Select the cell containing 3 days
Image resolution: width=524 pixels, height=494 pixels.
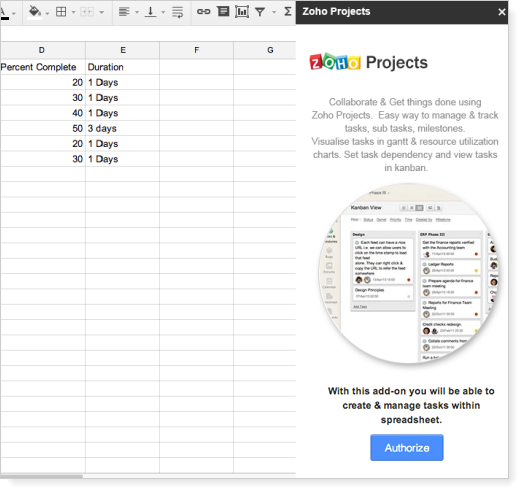click(123, 128)
